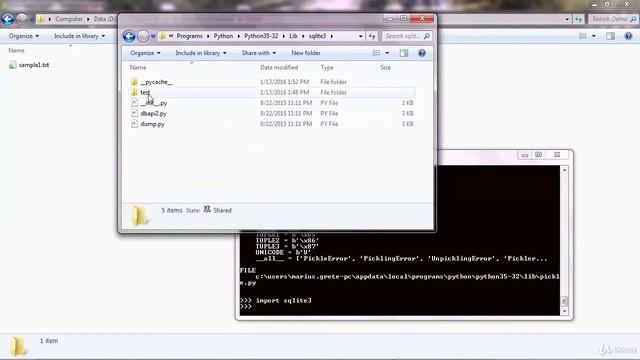
Task: Click Name column header in background window
Action: (16, 51)
